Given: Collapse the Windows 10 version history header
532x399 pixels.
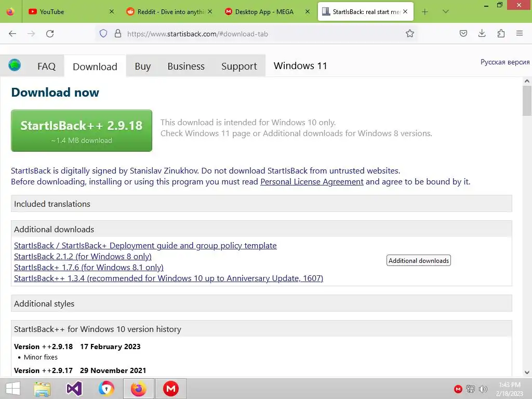Looking at the screenshot, I should click(261, 329).
